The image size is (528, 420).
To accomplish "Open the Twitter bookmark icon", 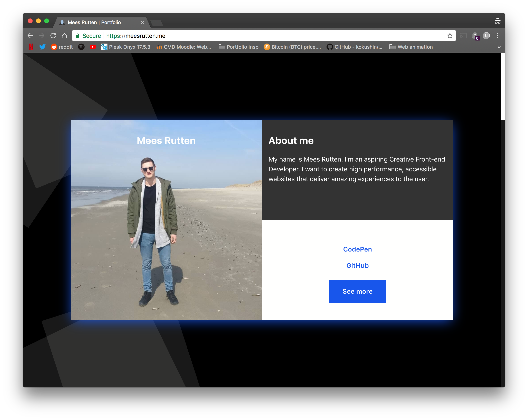I will [42, 47].
